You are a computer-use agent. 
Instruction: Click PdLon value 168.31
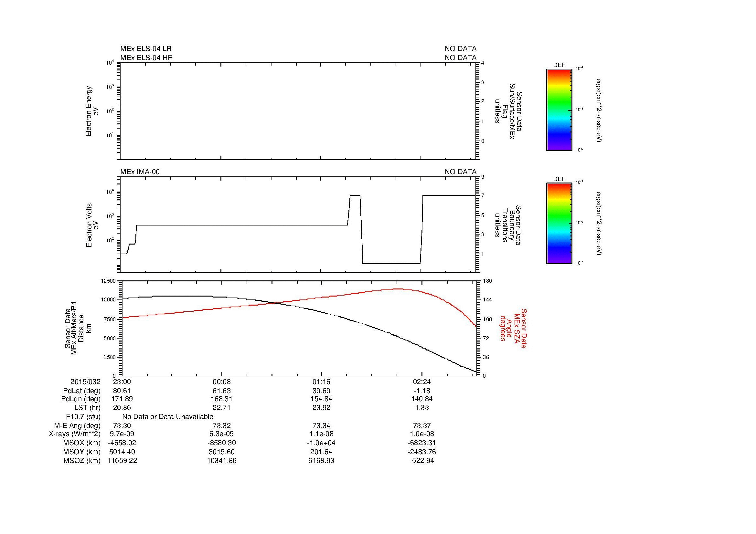[x=222, y=399]
